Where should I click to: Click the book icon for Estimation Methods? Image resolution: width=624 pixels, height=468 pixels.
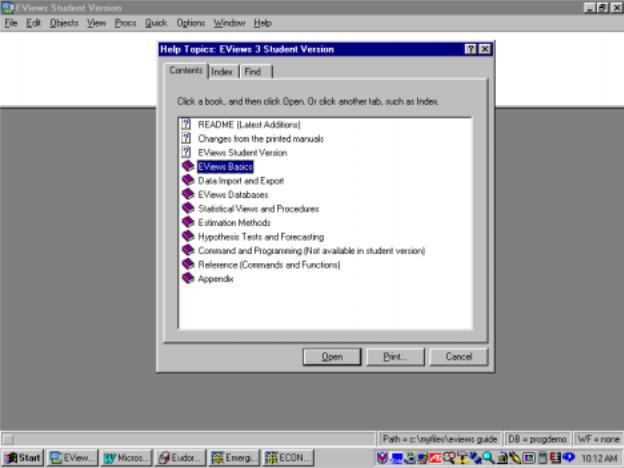pyautogui.click(x=188, y=222)
